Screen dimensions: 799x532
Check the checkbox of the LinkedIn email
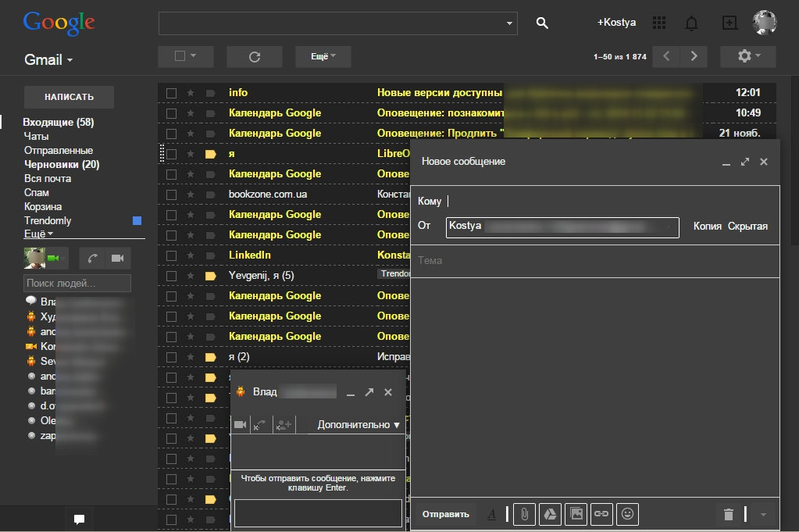(x=170, y=255)
